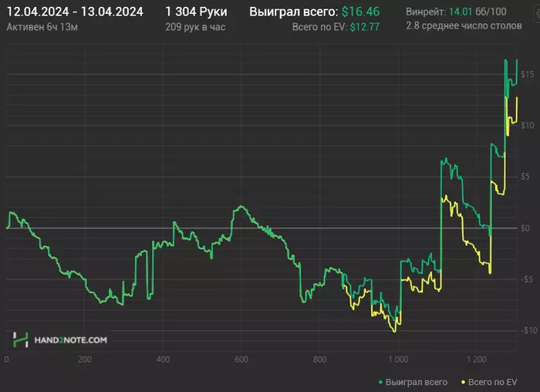This screenshot has height=392, width=540.
Task: Click the -$5 y-axis label
Action: click(527, 279)
